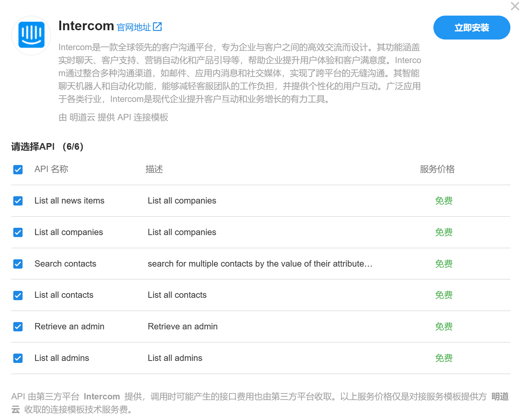Click the Intercom title heading
Screen dimensions: 524x420
point(86,26)
